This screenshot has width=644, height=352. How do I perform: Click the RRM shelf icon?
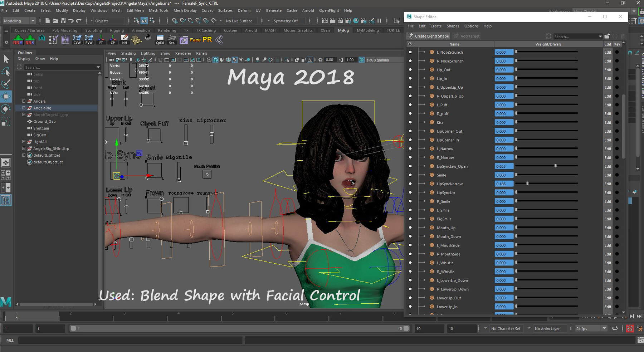18,39
